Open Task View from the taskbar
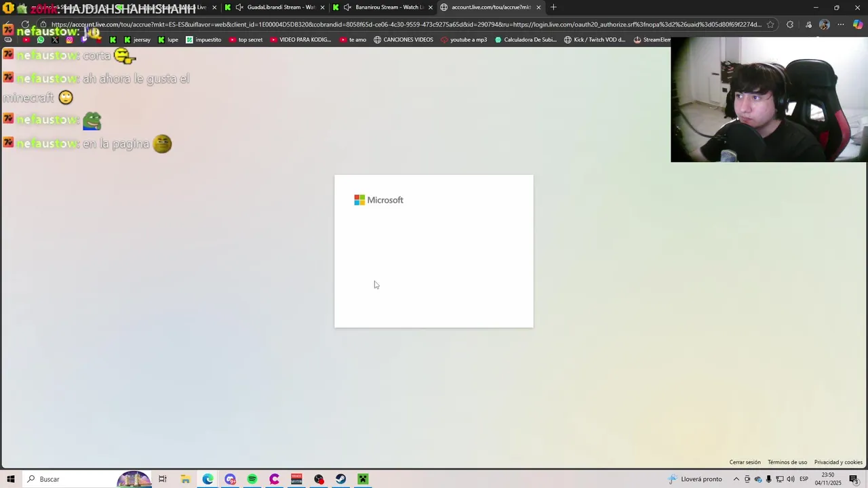The width and height of the screenshot is (868, 488). tap(163, 479)
